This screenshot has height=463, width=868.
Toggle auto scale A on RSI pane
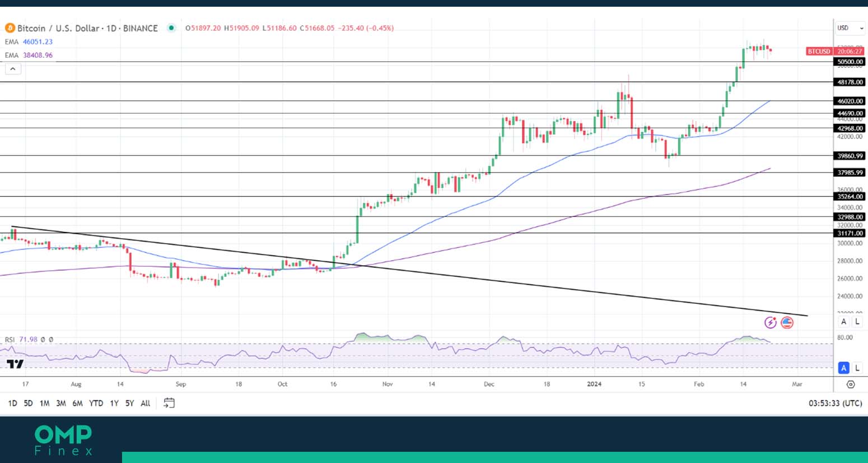point(843,368)
